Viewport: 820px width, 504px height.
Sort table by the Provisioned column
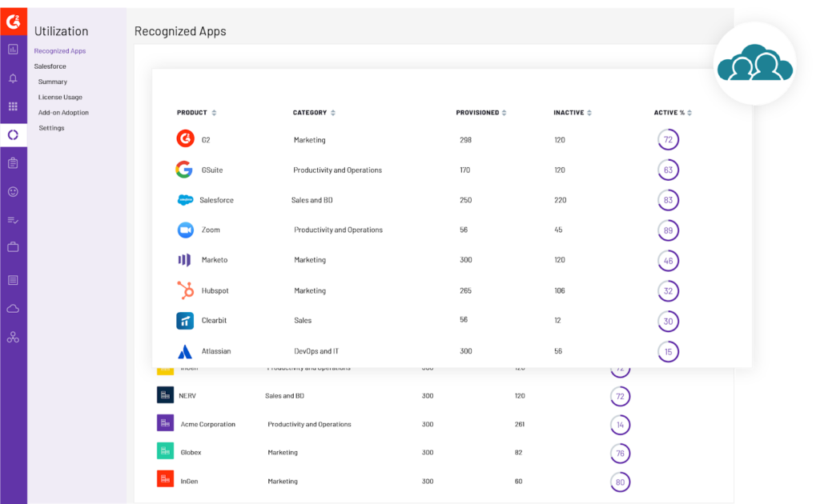pyautogui.click(x=481, y=113)
